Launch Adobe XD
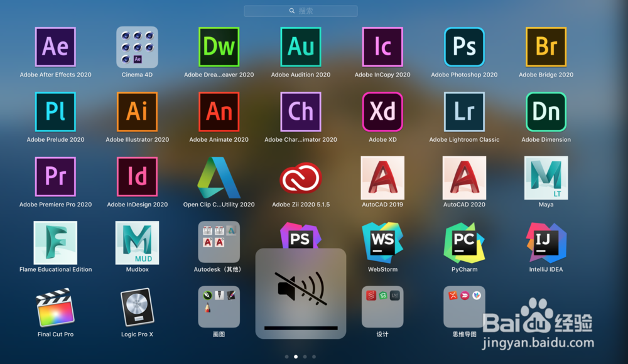 point(382,112)
